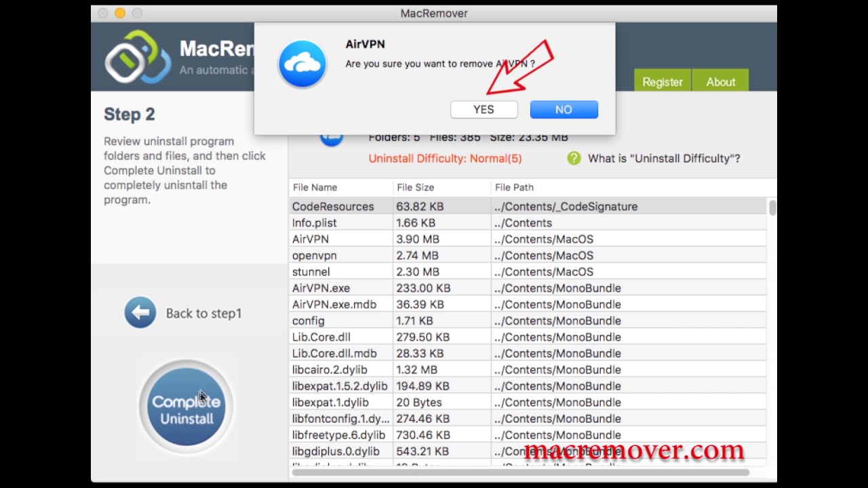Select the Info.plist file row
868x488 pixels.
[528, 223]
